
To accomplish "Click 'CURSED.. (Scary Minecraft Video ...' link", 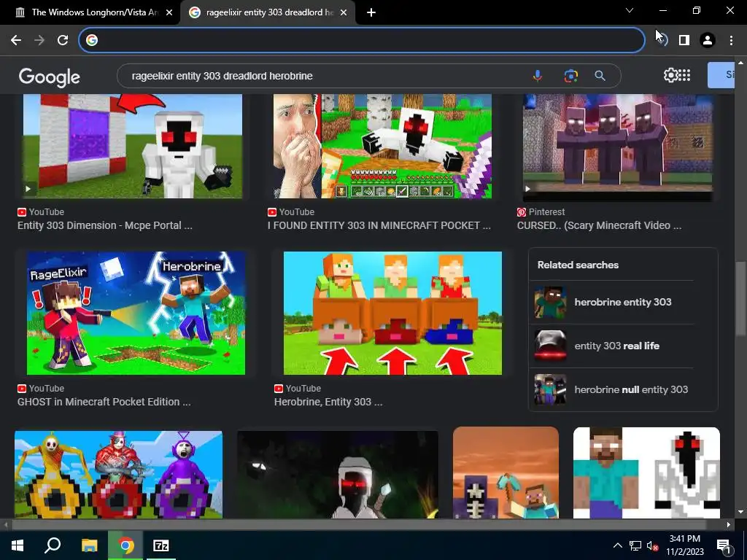I will (x=600, y=225).
